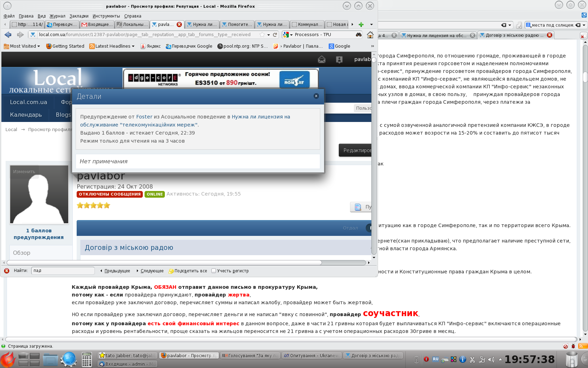
Task: Open the trash bin on the panel
Action: [x=572, y=360]
